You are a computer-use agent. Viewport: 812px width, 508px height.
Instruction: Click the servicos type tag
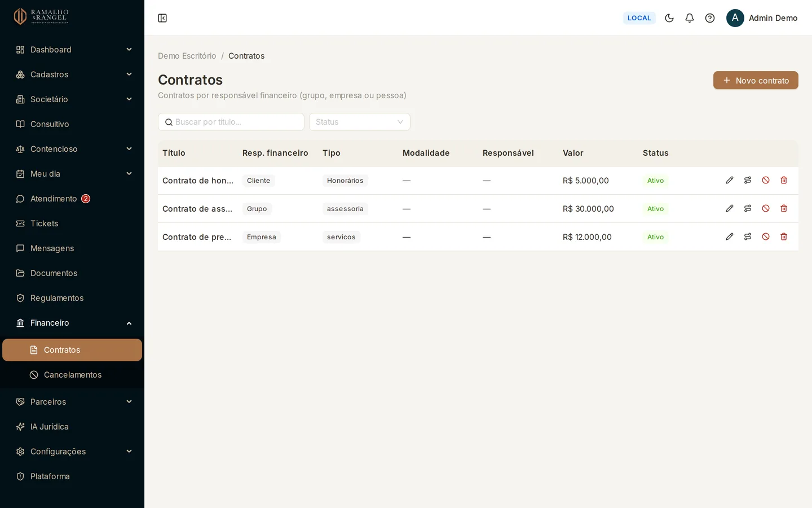point(341,237)
